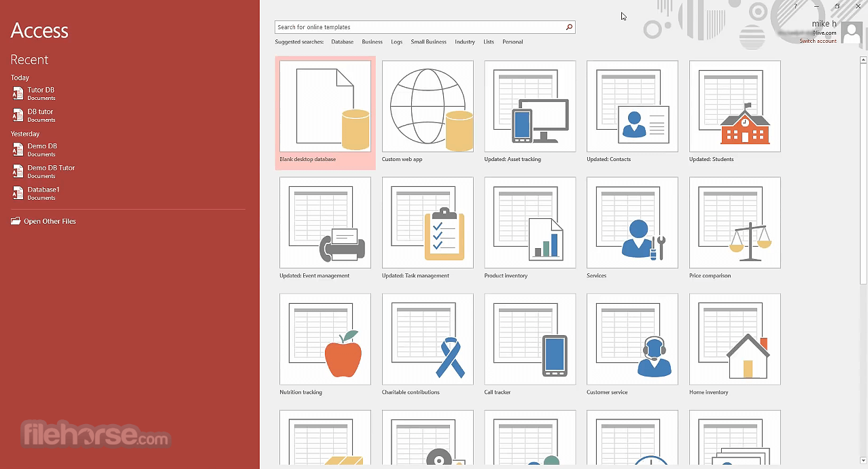Viewport: 868px width, 469px height.
Task: Restore down the Access window
Action: 837,6
